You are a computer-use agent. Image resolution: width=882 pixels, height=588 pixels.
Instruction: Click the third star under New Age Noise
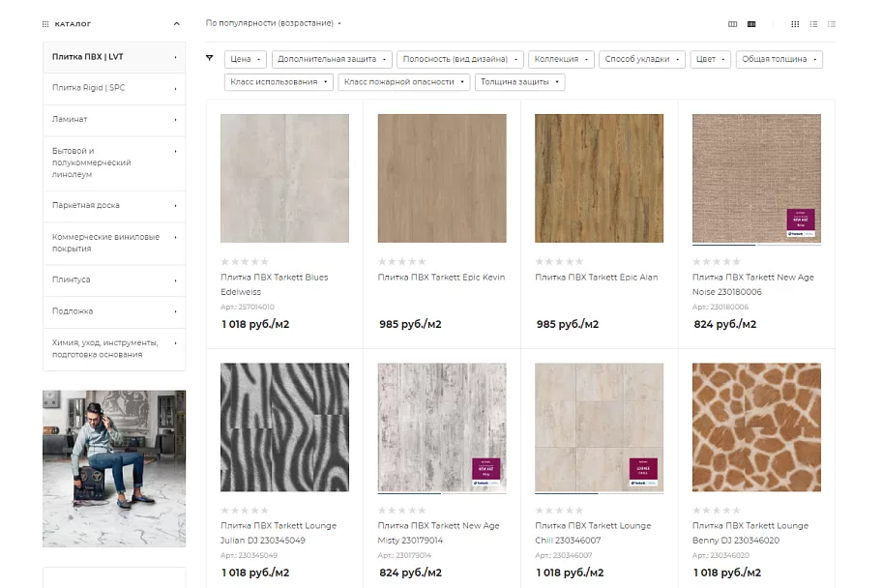(717, 262)
